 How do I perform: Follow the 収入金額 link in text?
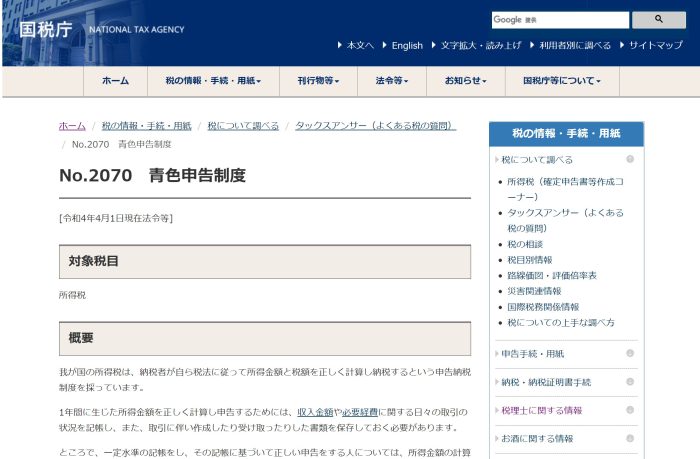pos(315,412)
